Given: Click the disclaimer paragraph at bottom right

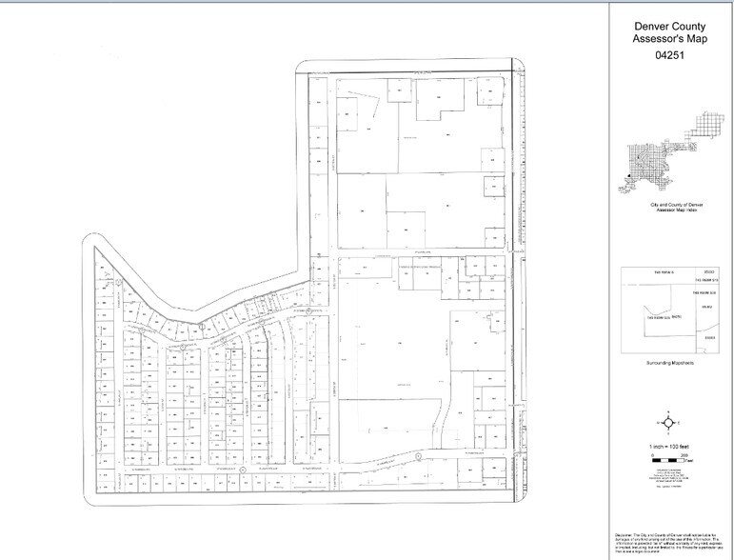Looking at the screenshot, I should (x=670, y=544).
